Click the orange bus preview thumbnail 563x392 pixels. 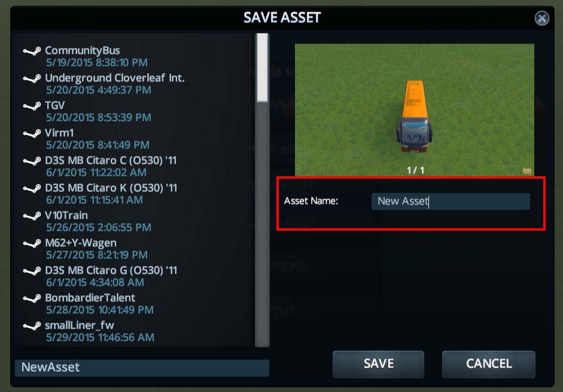tap(415, 109)
